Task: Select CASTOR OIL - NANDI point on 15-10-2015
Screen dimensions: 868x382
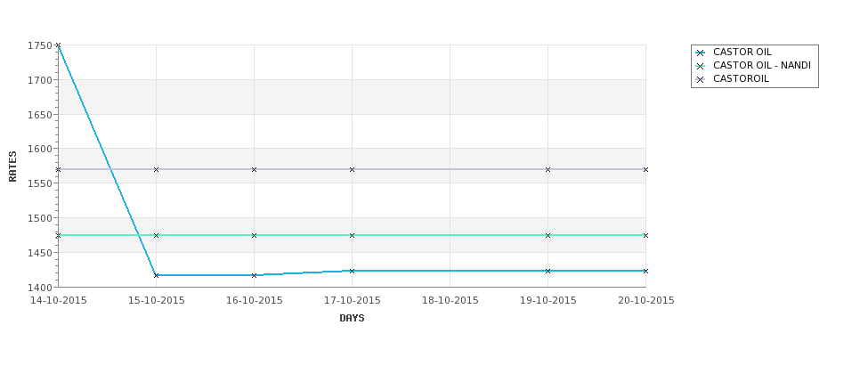Action: pos(156,235)
